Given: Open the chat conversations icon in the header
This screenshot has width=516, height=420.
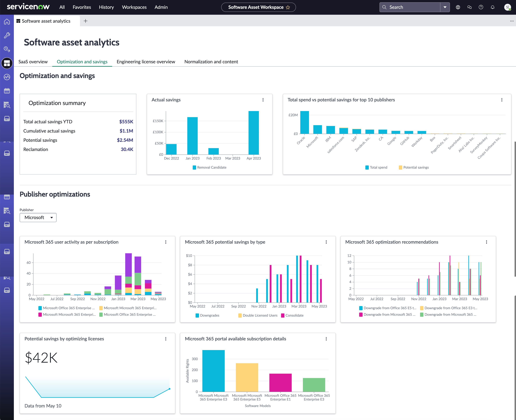Looking at the screenshot, I should [x=470, y=7].
